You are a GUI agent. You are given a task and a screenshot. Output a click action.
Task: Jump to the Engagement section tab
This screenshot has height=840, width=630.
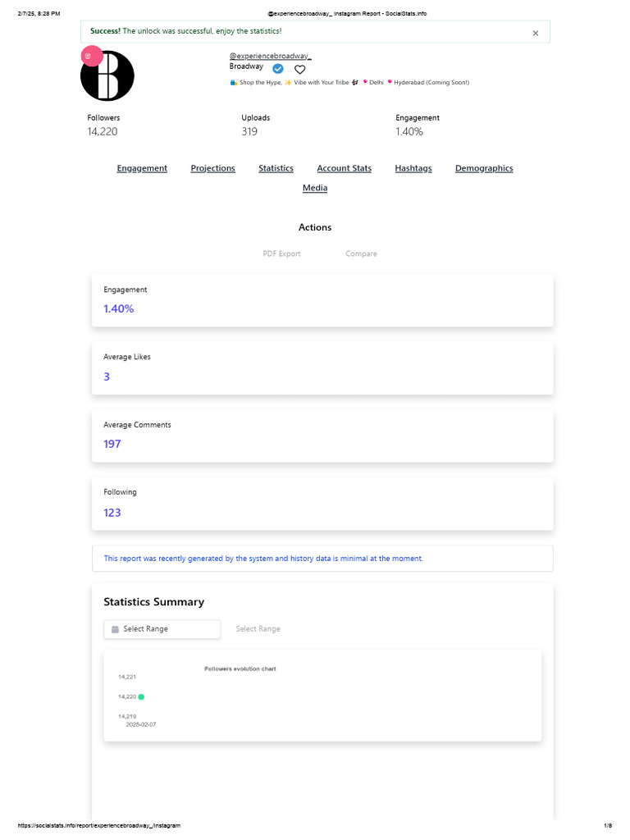coord(142,168)
